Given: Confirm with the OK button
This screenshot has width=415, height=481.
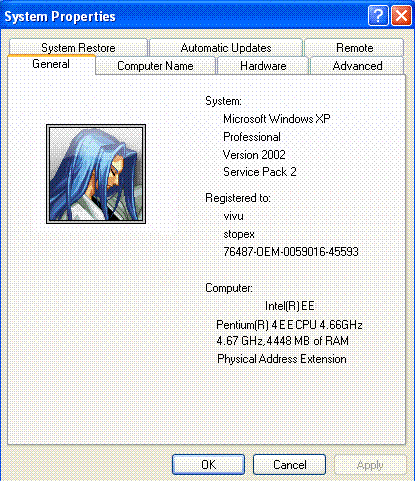Looking at the screenshot, I should 209,464.
